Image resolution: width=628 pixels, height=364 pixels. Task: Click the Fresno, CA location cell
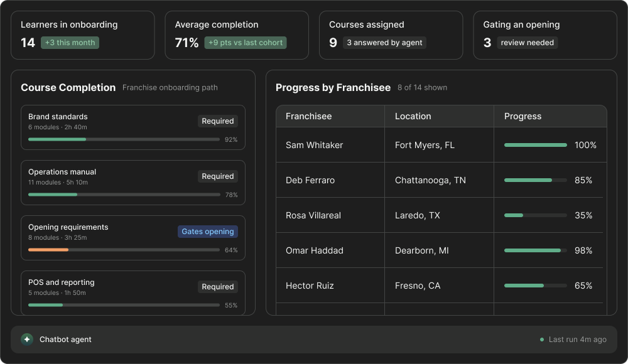click(x=440, y=286)
